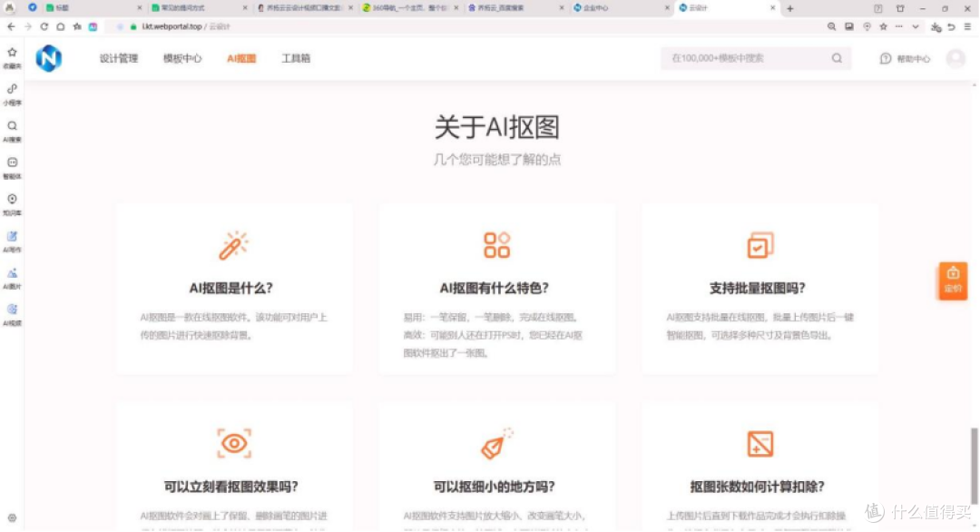Click the 可以抠细小的地方吗? card heading
Screen dimensions: 980x532
(x=495, y=487)
